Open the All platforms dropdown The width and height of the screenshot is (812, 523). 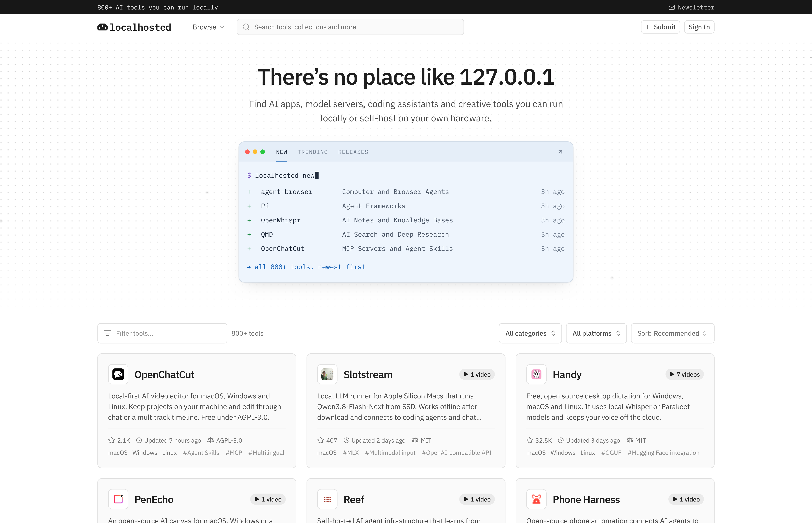(596, 333)
